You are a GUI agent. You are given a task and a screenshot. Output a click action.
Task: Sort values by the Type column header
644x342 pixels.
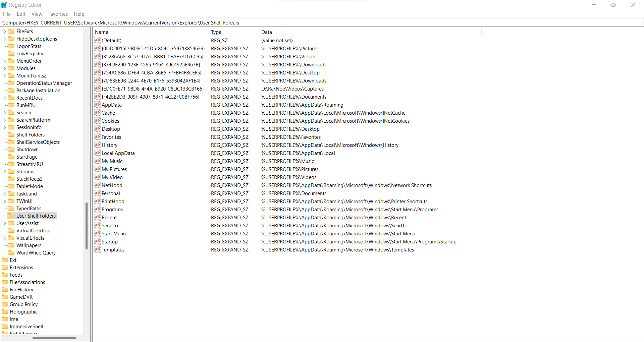click(x=234, y=32)
